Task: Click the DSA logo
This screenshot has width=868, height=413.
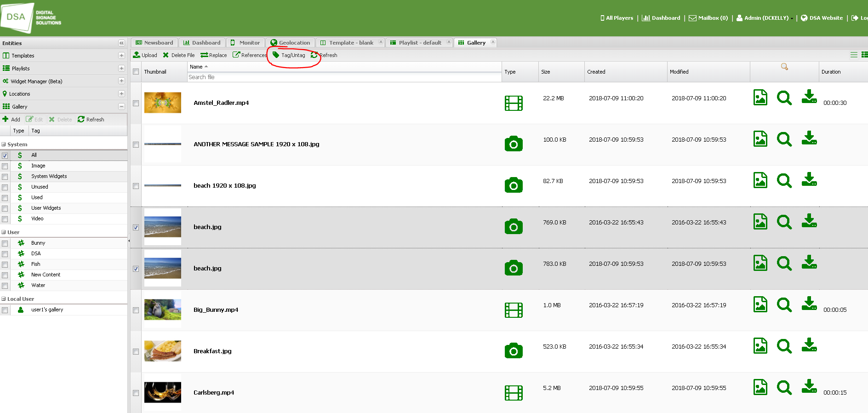Action: [x=31, y=17]
